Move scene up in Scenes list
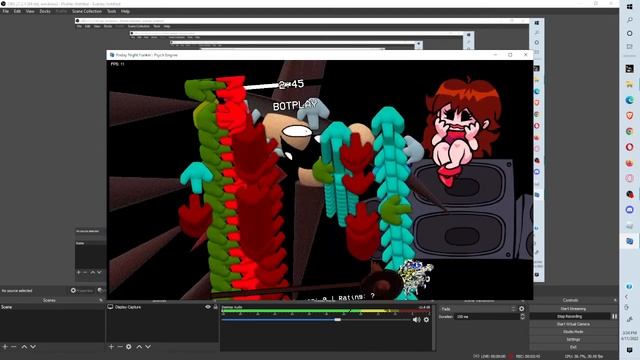The width and height of the screenshot is (640, 360). coord(24,347)
